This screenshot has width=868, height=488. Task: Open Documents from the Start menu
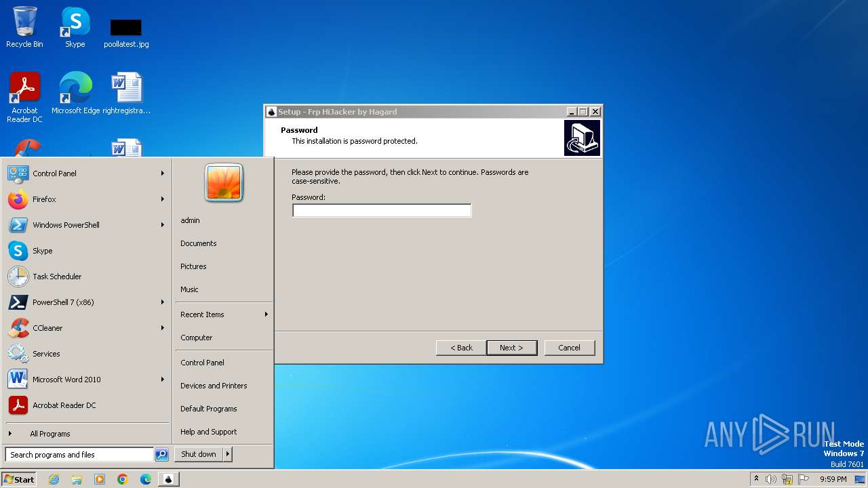pyautogui.click(x=224, y=243)
